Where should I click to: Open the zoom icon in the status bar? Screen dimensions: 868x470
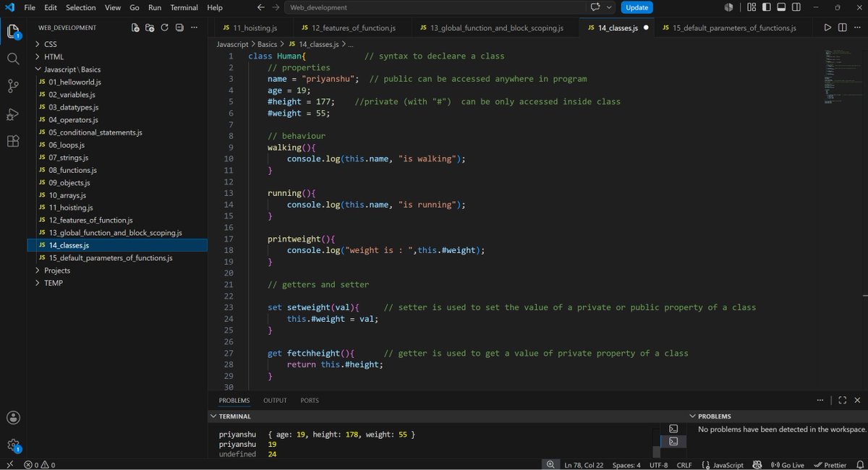coord(550,465)
